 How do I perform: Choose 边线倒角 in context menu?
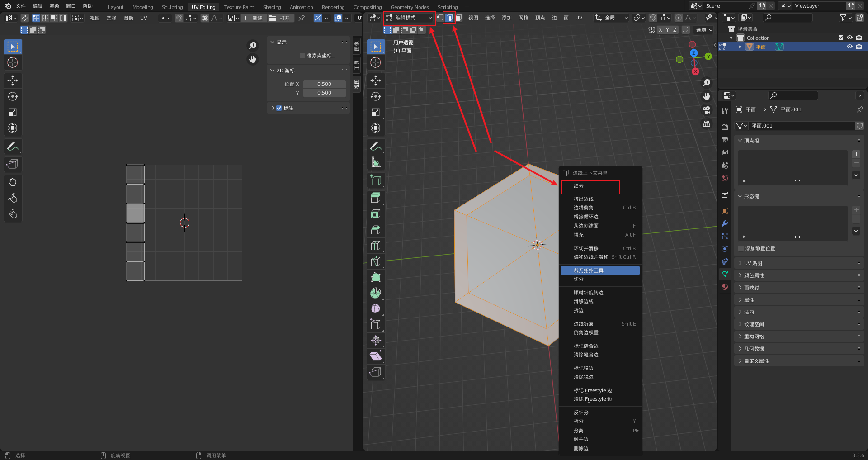pyautogui.click(x=600, y=208)
